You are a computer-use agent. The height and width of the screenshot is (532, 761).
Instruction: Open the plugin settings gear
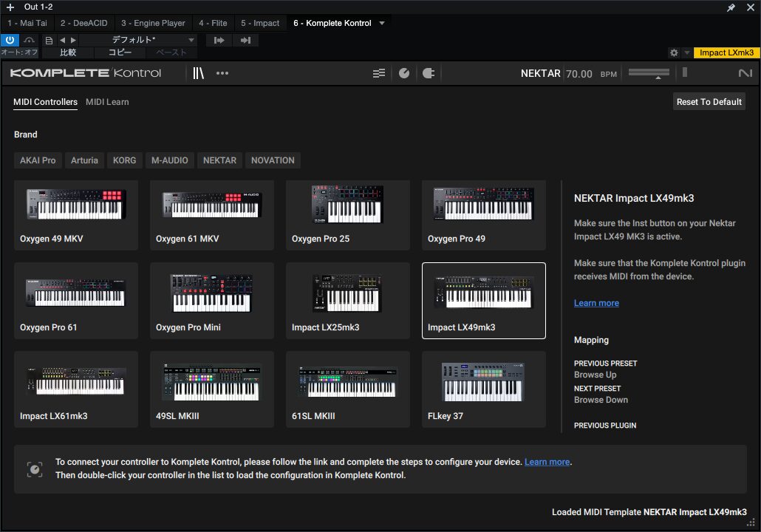(x=674, y=52)
